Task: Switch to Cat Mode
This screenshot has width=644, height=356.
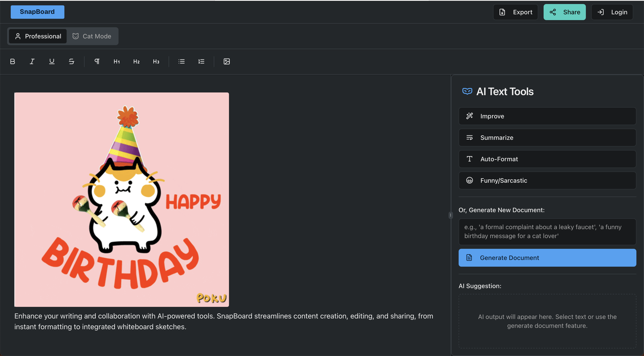Action: click(92, 36)
